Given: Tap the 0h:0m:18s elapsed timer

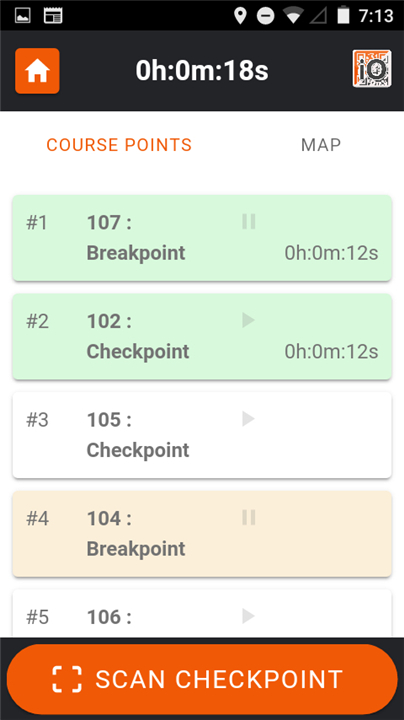Looking at the screenshot, I should 202,71.
